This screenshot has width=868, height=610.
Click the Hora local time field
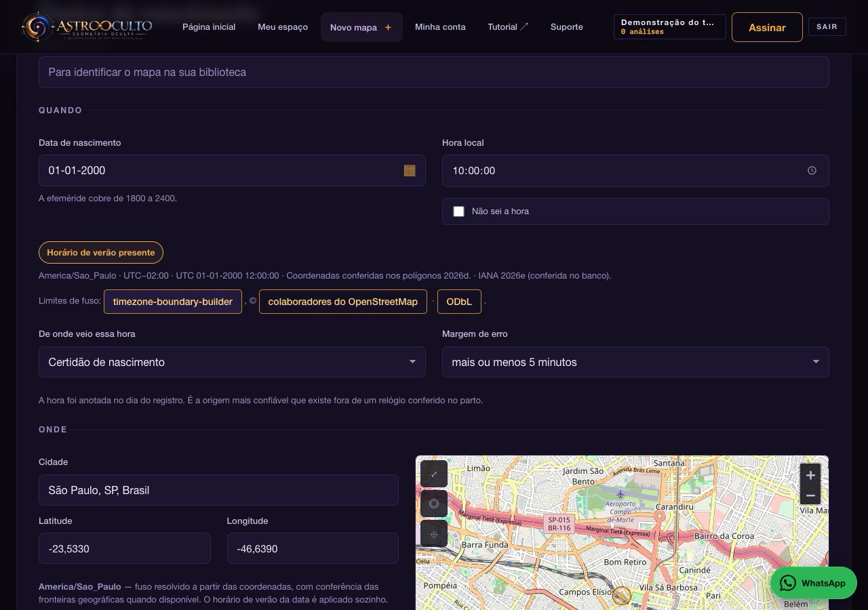pos(635,171)
